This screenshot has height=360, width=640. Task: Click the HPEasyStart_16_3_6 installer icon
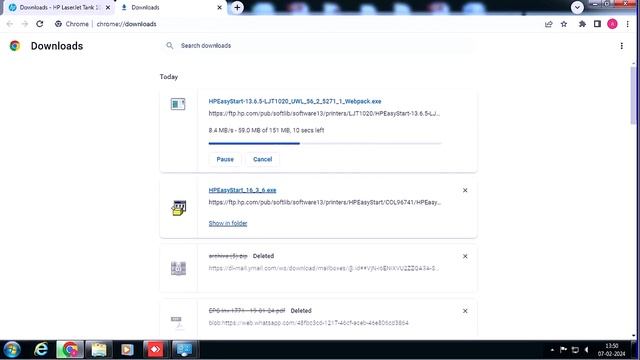(179, 208)
